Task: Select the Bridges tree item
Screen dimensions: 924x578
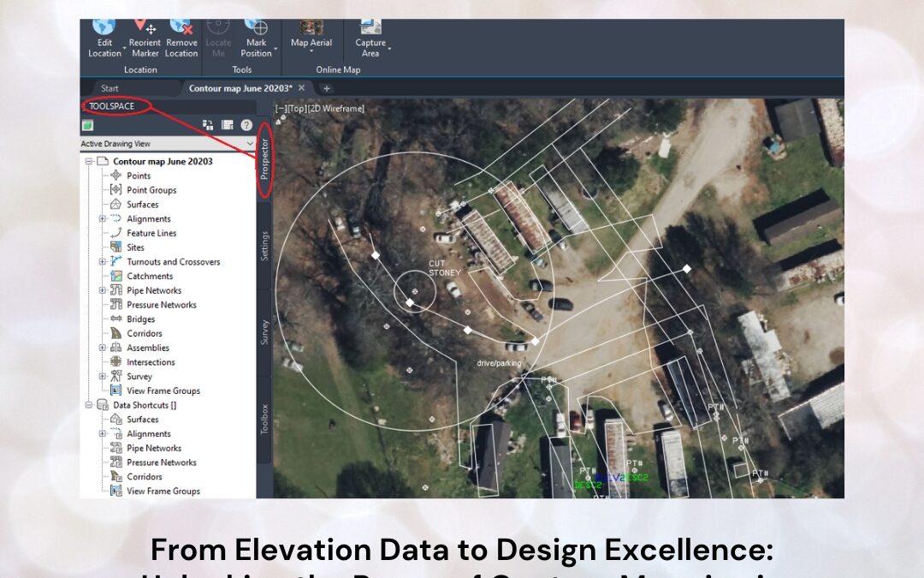Action: [x=141, y=319]
